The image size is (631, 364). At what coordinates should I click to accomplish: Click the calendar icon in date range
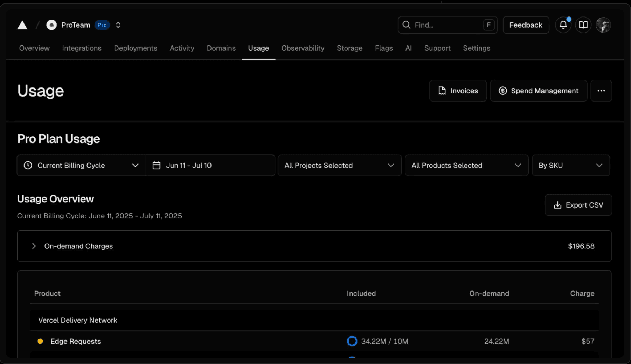point(157,166)
